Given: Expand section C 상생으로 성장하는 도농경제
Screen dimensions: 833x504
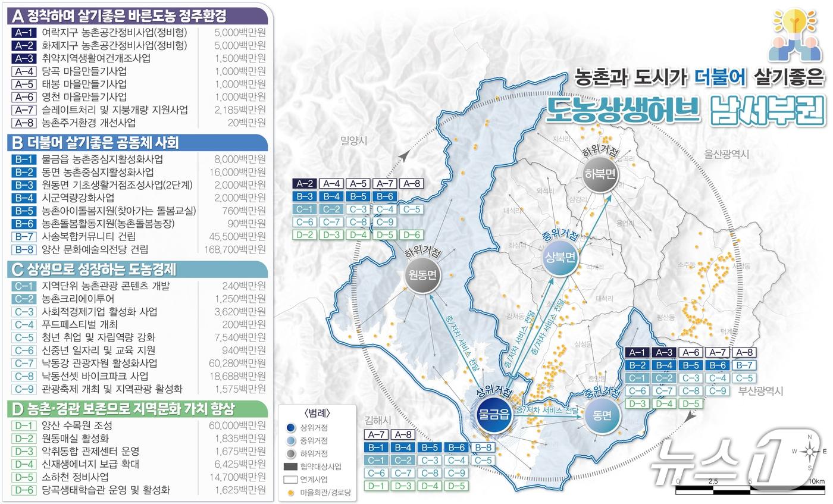Looking at the screenshot, I should click(136, 269).
